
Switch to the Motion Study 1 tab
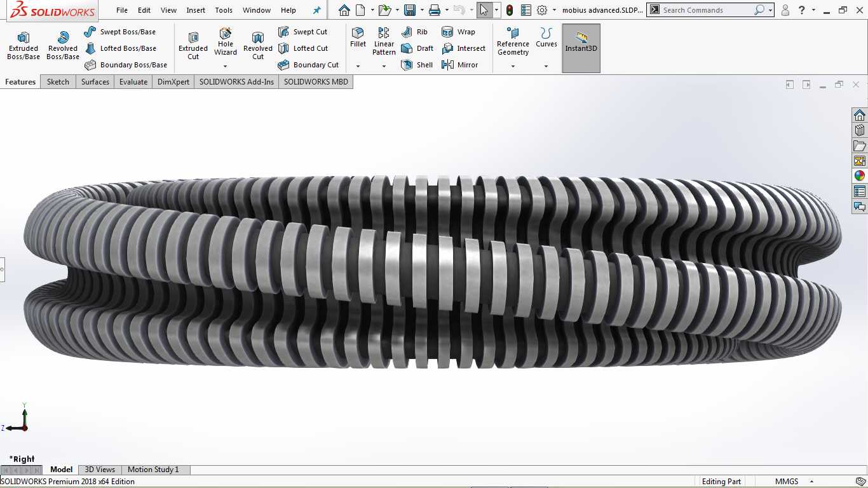(153, 470)
